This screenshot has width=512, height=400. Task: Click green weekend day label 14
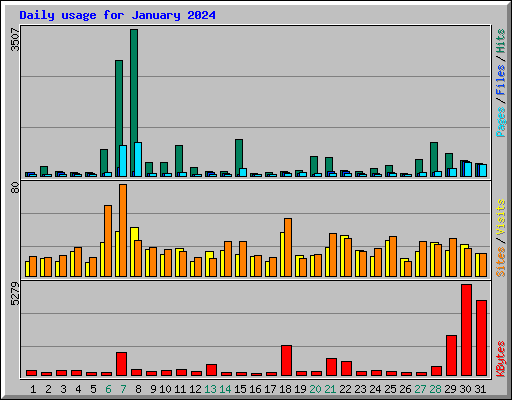225,389
